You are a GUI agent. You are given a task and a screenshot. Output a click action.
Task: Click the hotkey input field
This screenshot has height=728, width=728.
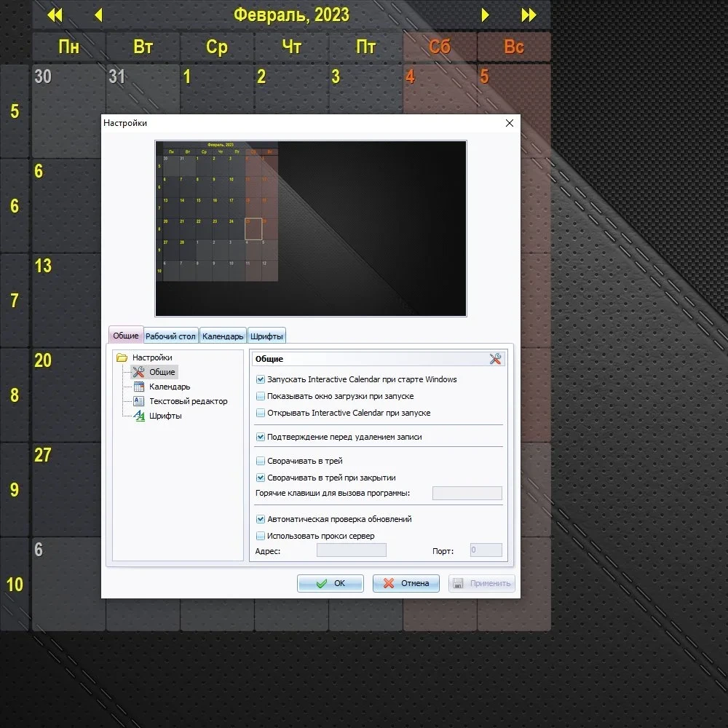(467, 493)
